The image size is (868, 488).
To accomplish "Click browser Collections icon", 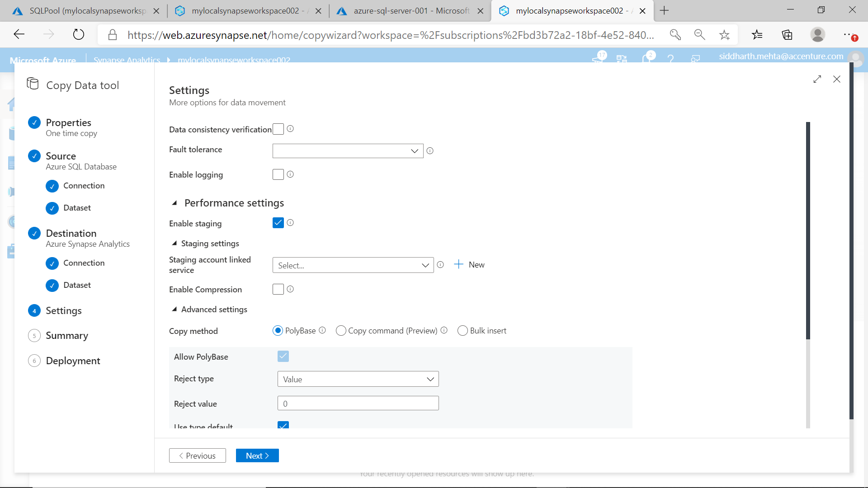I will (787, 34).
